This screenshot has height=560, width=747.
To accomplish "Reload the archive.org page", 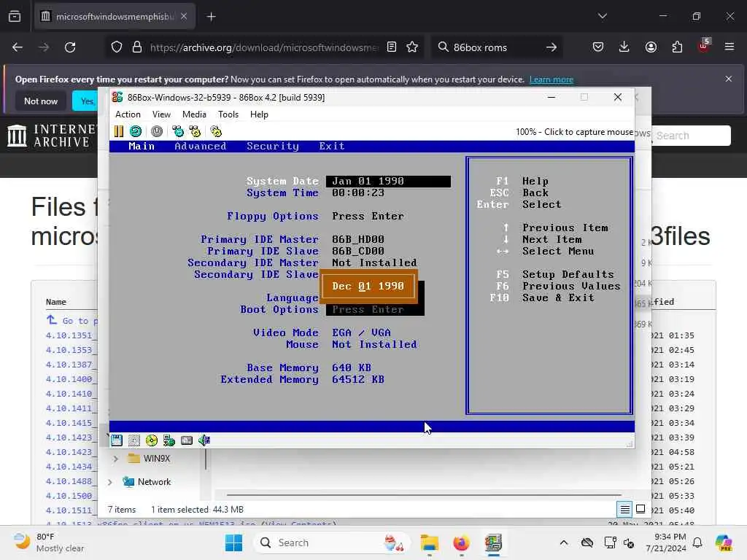I will (70, 47).
